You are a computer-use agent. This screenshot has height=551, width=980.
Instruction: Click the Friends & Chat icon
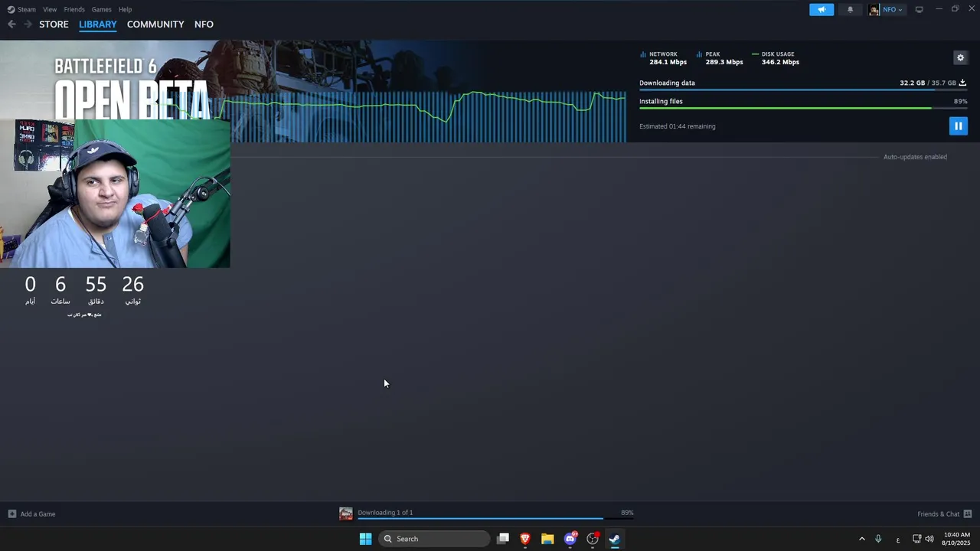pos(967,514)
